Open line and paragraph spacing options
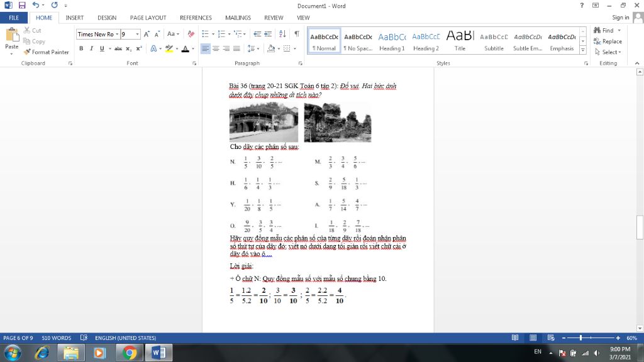Viewport: 644px width, 362px height. coord(253,48)
